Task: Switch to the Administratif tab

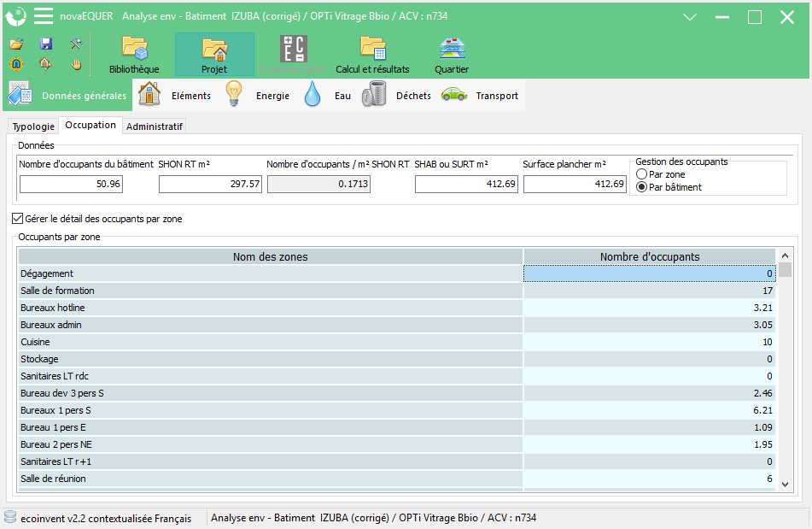Action: click(x=155, y=126)
